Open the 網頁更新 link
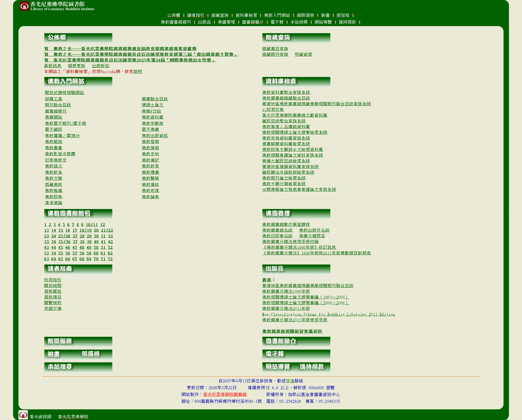 pyautogui.click(x=77, y=66)
